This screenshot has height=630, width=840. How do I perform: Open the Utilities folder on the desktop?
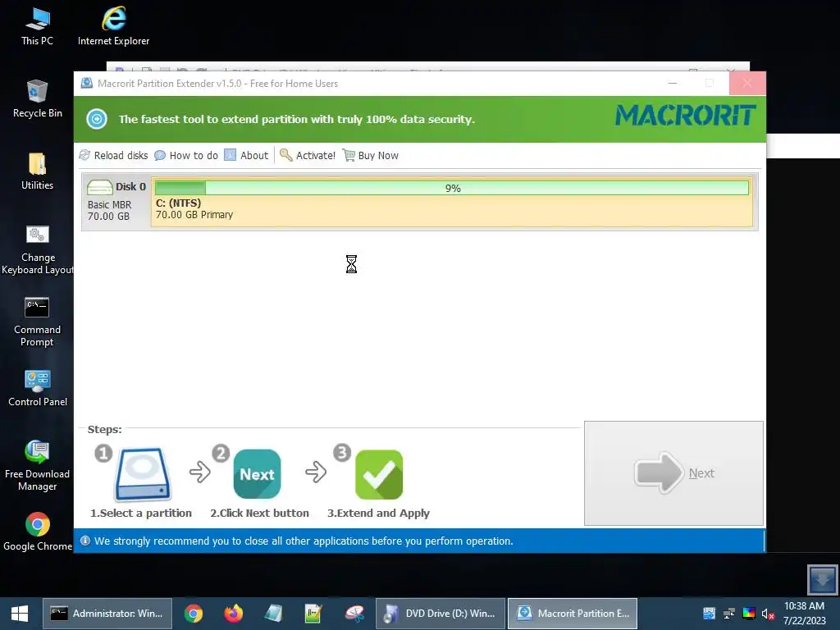click(38, 171)
